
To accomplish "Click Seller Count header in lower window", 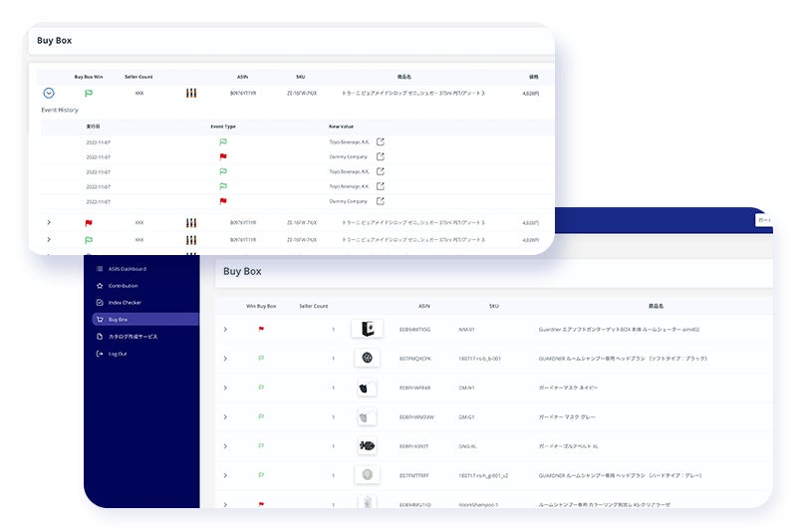I will [314, 306].
